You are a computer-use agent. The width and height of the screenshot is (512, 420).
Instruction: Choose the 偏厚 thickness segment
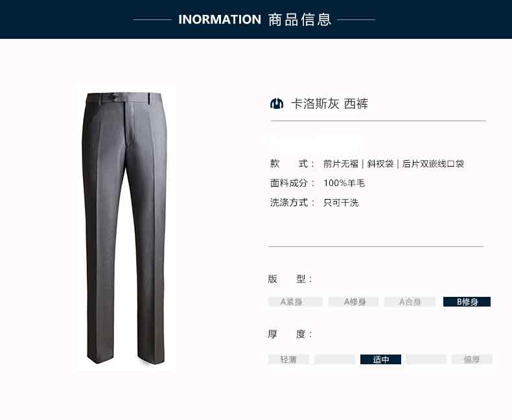pos(472,359)
